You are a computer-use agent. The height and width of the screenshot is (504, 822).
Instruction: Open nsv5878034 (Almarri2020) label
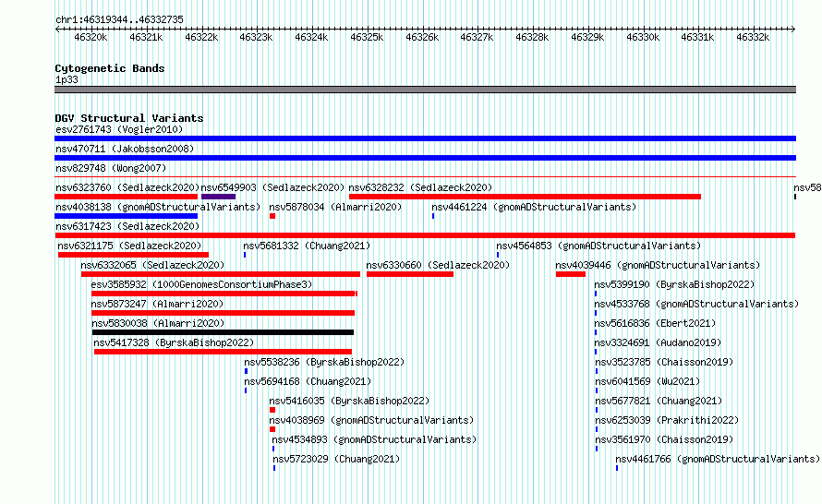pos(335,207)
